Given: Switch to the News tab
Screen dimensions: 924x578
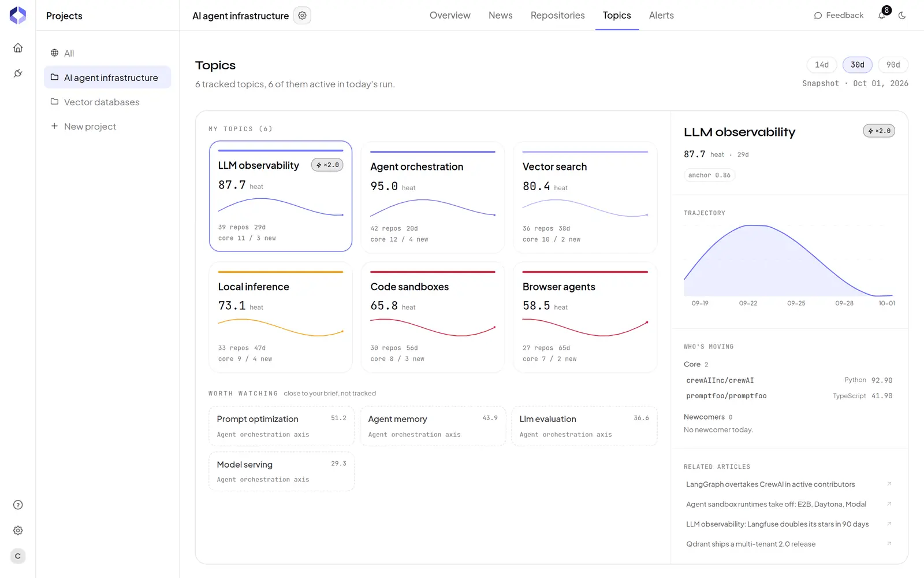Looking at the screenshot, I should pos(501,16).
